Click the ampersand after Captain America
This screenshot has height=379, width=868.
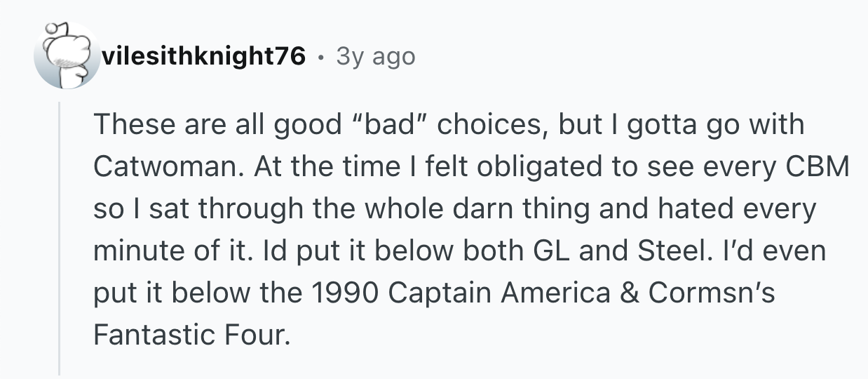[x=629, y=293]
